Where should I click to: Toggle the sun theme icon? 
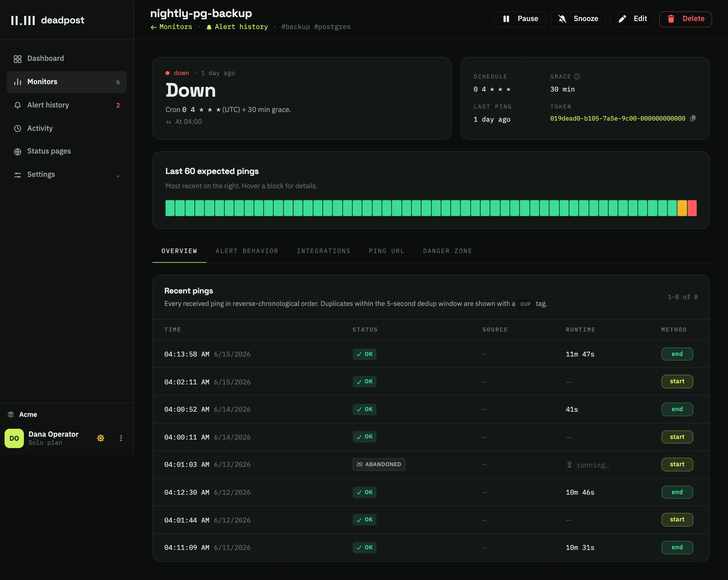(x=101, y=438)
